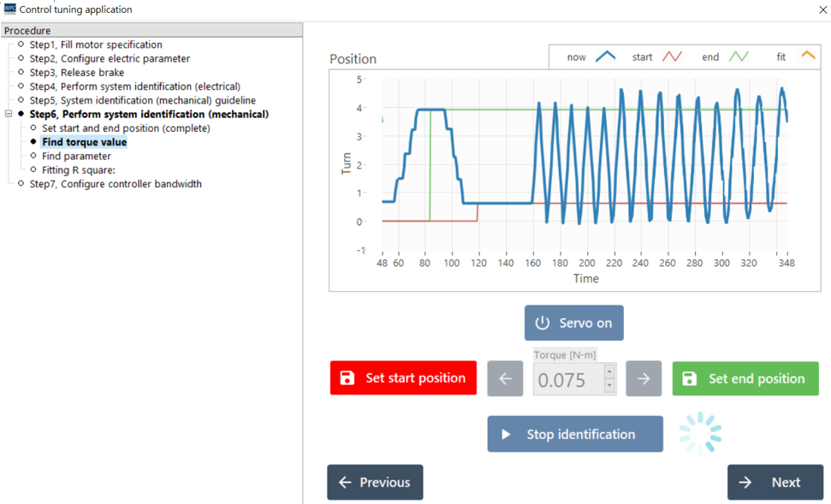Click the Stop identification button

(x=574, y=434)
